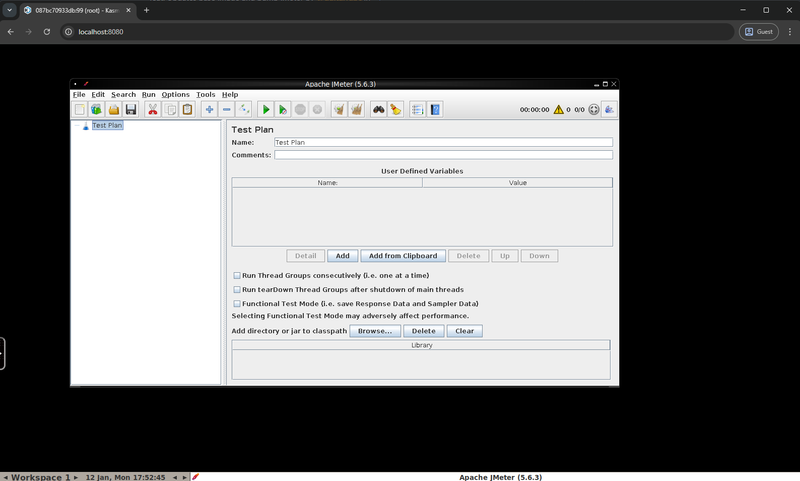Click the browser address bar localhost:8080
Screen dimensions: 800x481
pos(398,32)
